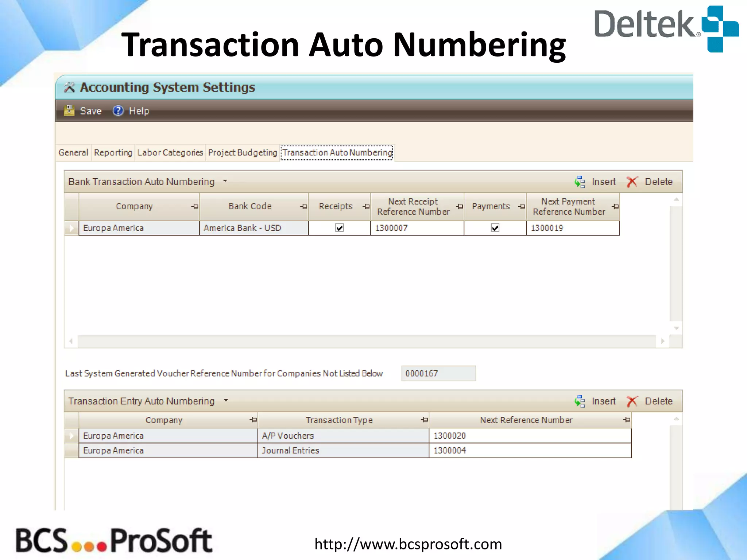The width and height of the screenshot is (747, 560).
Task: Pin the Transaction Entry Company column
Action: (x=253, y=420)
